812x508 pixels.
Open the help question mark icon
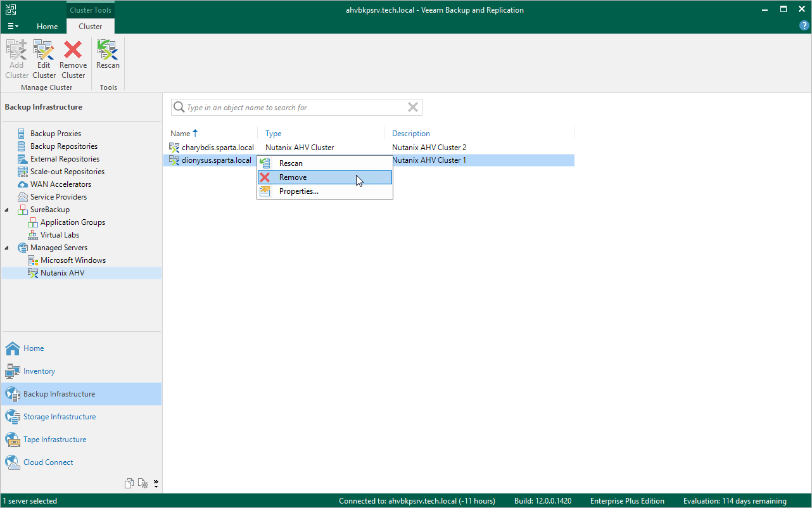click(804, 26)
